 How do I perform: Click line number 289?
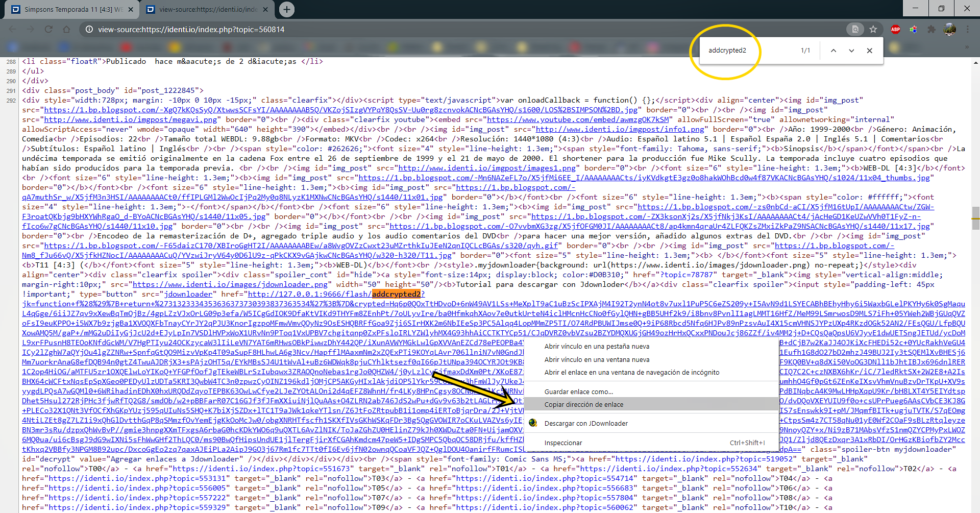pyautogui.click(x=11, y=71)
